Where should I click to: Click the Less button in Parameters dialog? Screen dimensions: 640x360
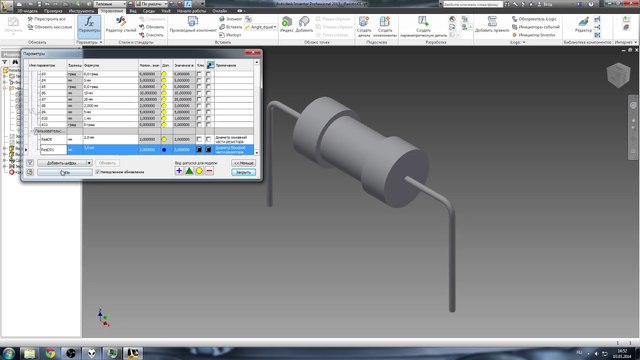(243, 163)
